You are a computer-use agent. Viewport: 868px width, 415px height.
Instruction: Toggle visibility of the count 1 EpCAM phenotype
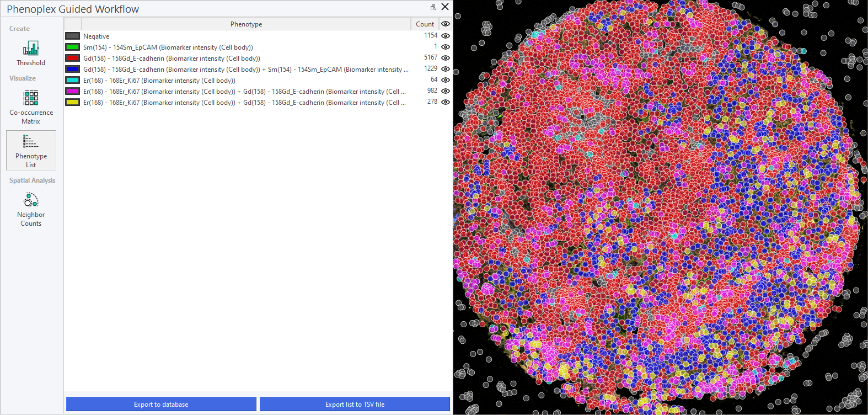point(446,47)
